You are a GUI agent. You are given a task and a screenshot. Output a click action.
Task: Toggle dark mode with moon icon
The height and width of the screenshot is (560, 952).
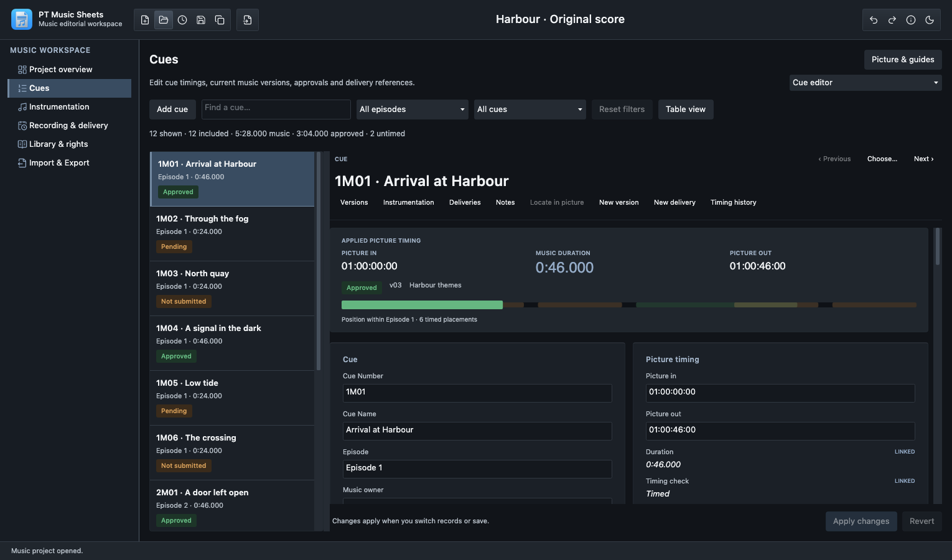click(x=930, y=20)
